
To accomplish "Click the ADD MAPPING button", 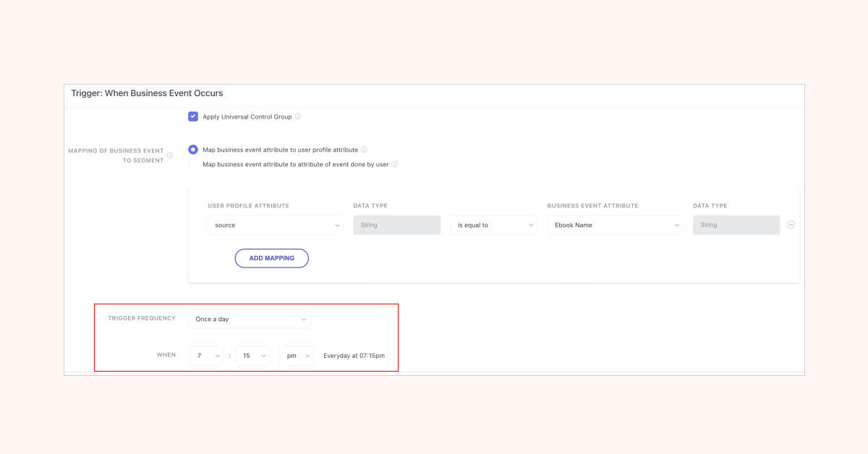I will (x=271, y=258).
